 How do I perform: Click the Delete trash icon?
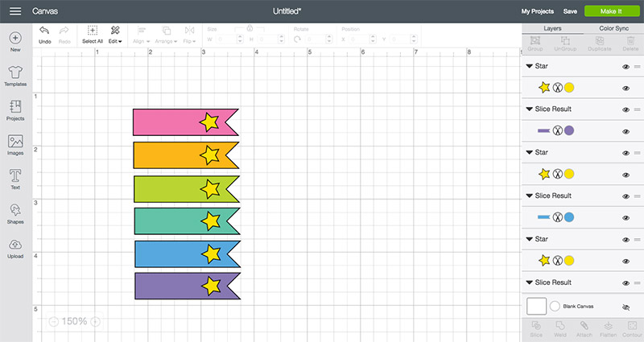(x=630, y=40)
